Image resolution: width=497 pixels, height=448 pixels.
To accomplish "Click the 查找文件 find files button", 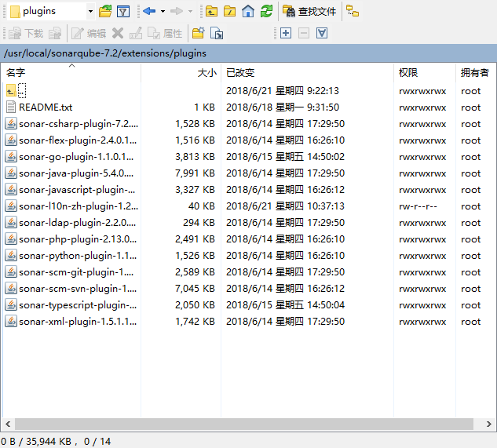I will pyautogui.click(x=309, y=12).
